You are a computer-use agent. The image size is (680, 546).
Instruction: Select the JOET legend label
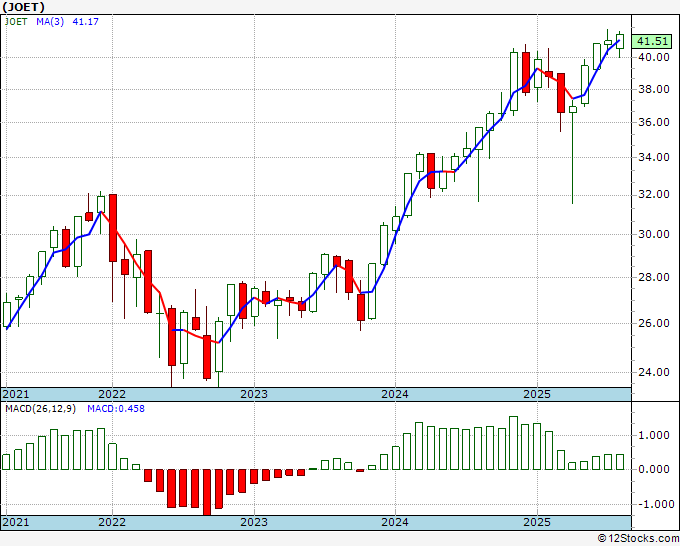[x=16, y=22]
